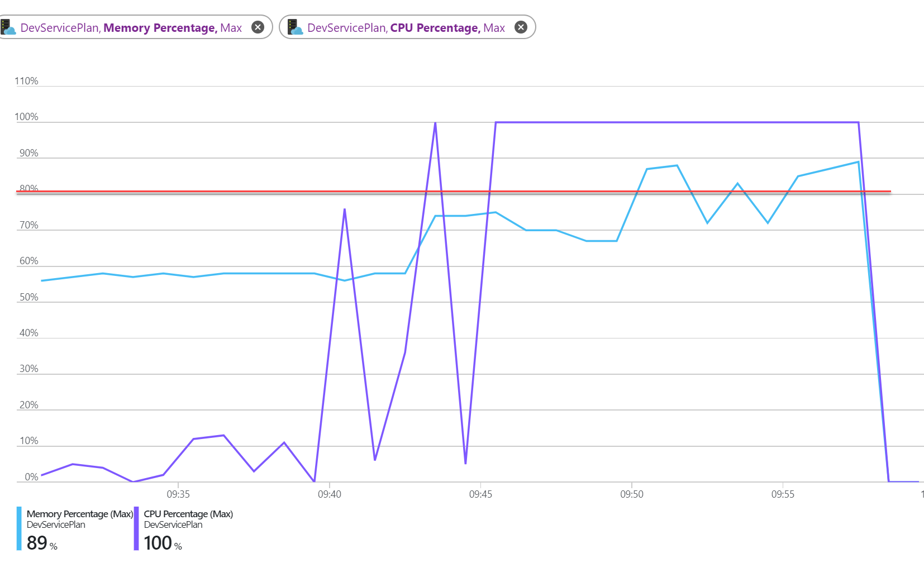Remove the Memory Percentage metric chip
924x582 pixels.
coord(258,27)
